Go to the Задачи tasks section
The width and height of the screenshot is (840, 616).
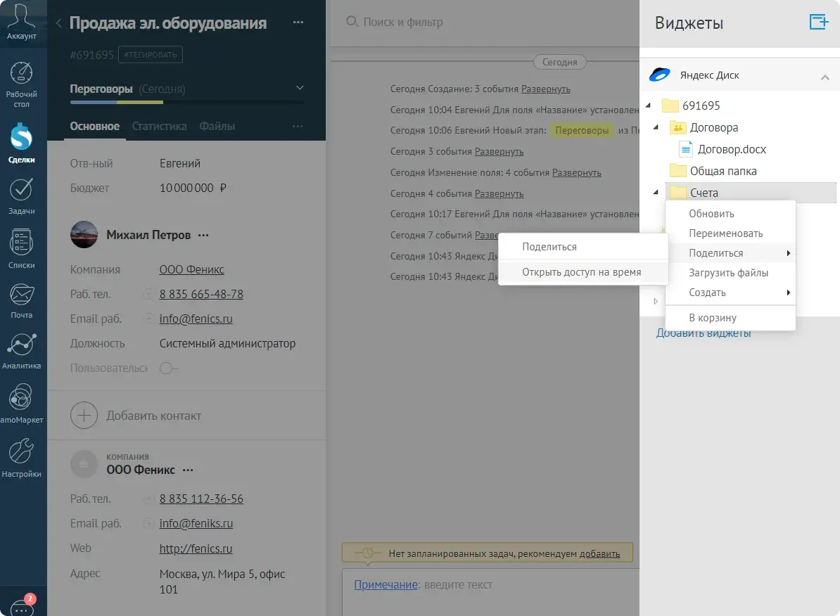click(21, 196)
